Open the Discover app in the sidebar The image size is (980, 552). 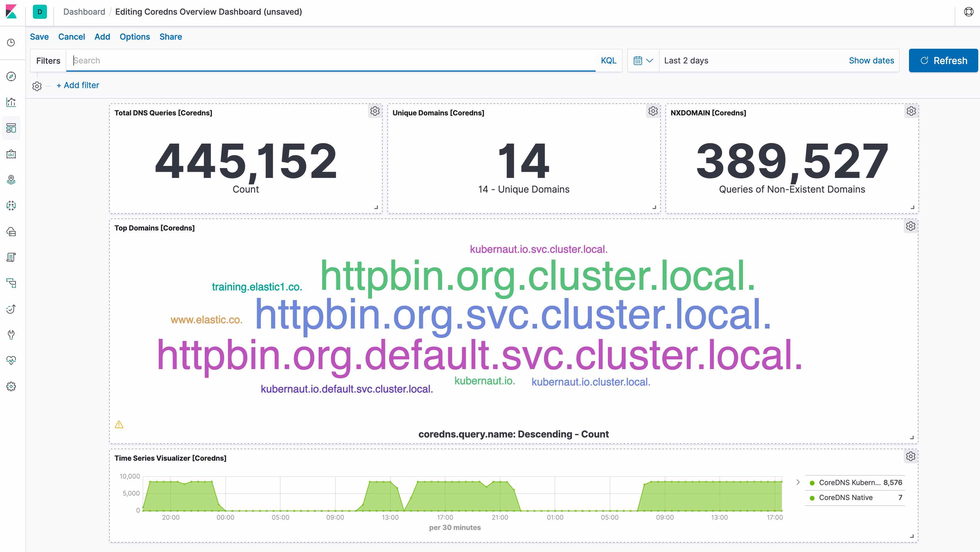coord(11,76)
